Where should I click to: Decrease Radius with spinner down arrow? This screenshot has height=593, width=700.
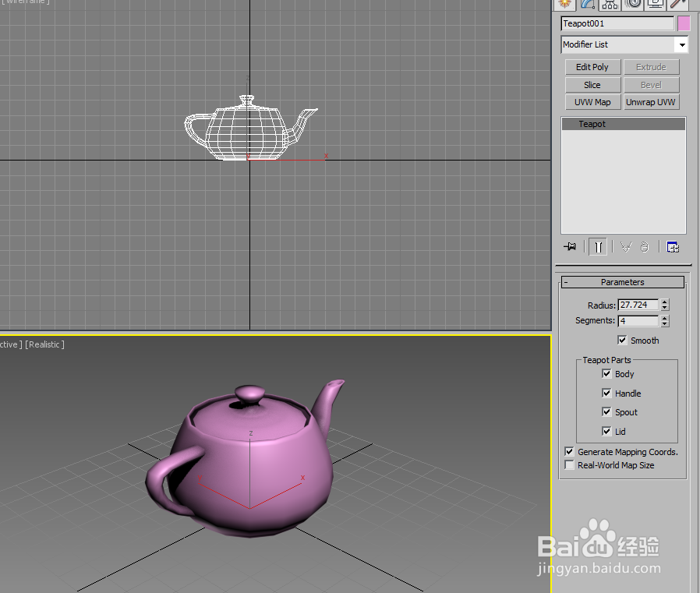point(665,308)
